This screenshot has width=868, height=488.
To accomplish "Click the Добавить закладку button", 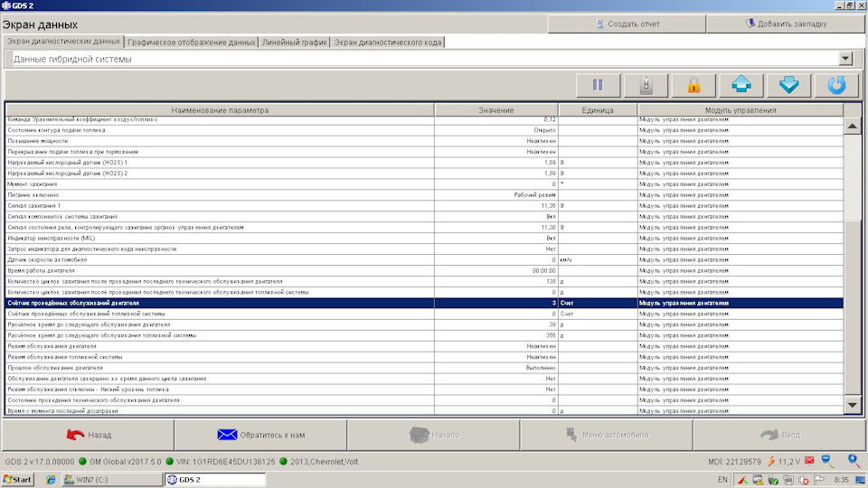I will click(x=786, y=23).
